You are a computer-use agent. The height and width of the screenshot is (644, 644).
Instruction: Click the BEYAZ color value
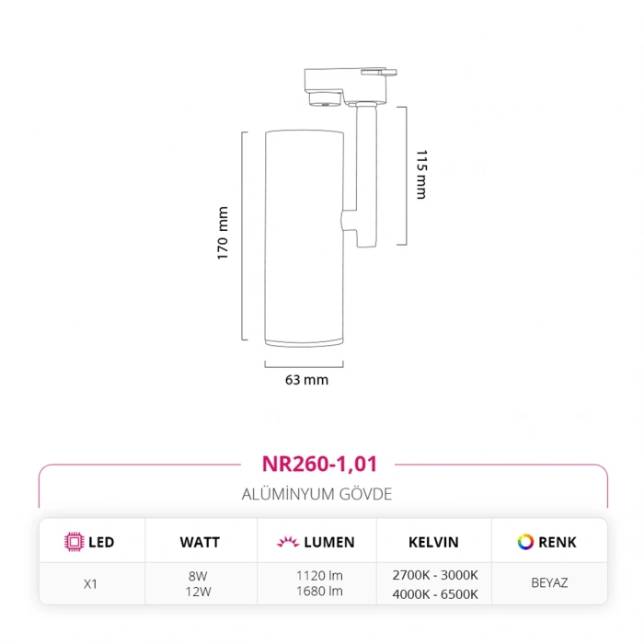pos(549,583)
